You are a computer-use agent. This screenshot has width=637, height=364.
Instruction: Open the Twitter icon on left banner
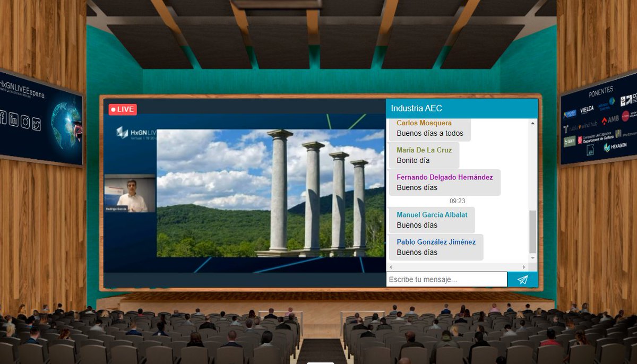click(x=36, y=124)
